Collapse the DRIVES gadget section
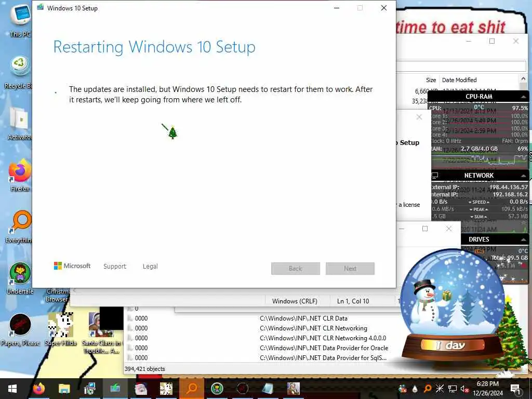This screenshot has height=399, width=532. pos(524,240)
